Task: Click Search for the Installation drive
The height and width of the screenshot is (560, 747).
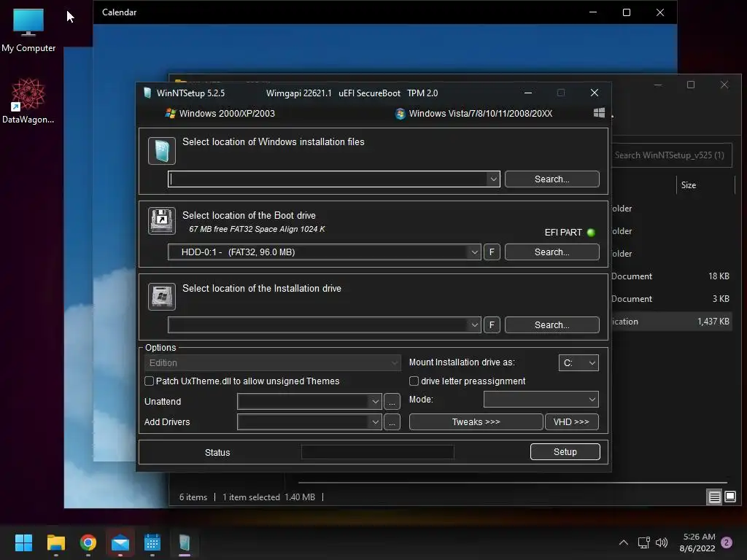Action: point(552,324)
